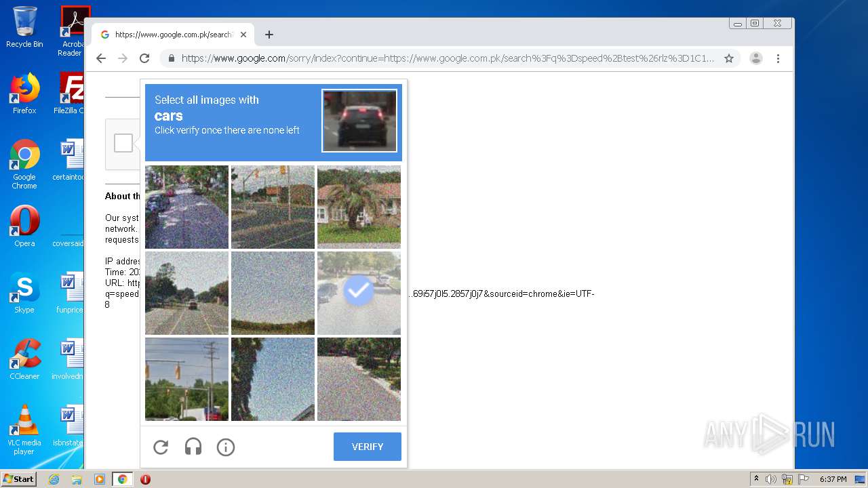The width and height of the screenshot is (868, 488).
Task: Open Action Center flag icon
Action: [803, 479]
